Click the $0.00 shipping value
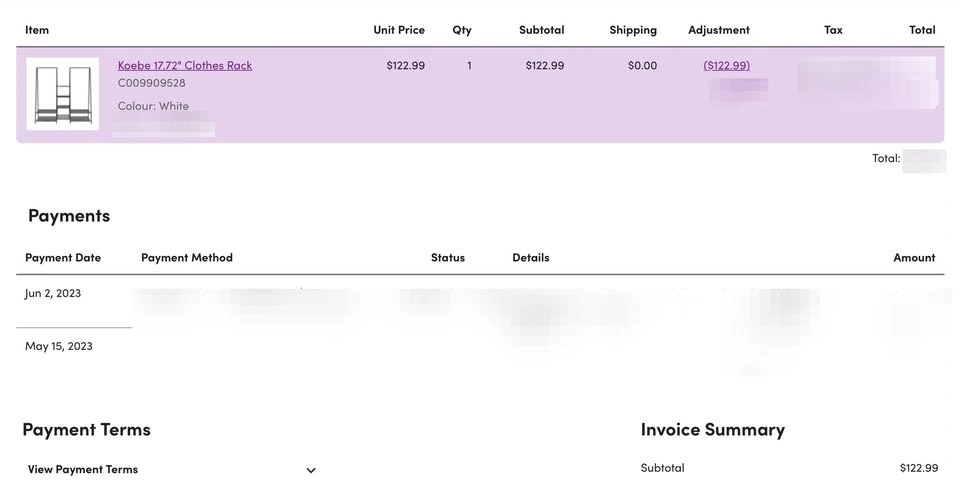 [642, 66]
